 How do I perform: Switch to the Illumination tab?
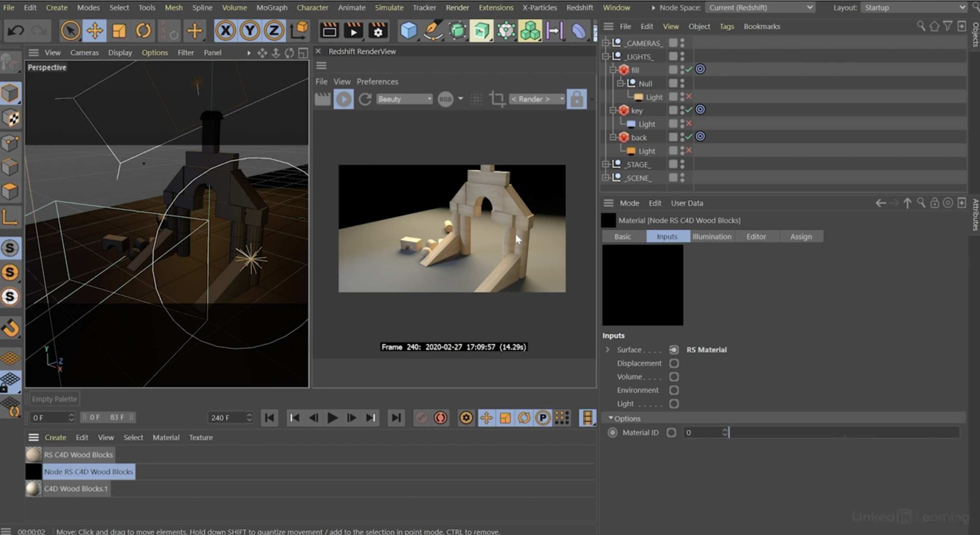[712, 236]
